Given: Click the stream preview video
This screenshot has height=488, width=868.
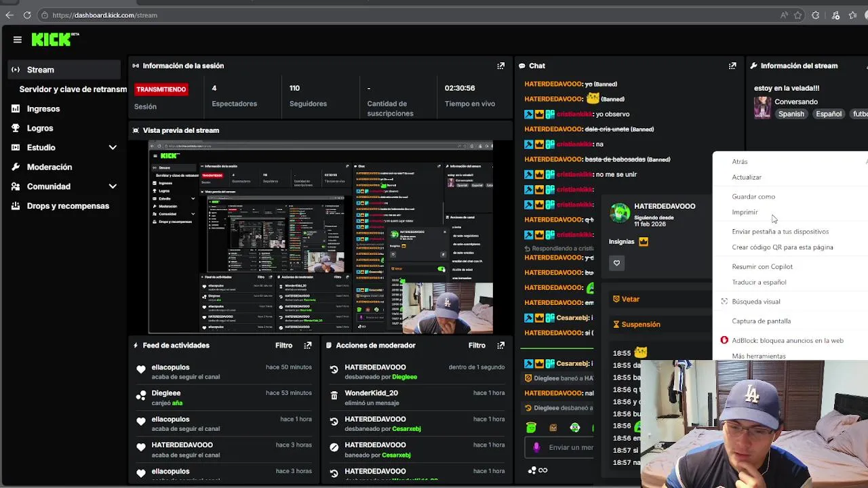Looking at the screenshot, I should point(321,237).
